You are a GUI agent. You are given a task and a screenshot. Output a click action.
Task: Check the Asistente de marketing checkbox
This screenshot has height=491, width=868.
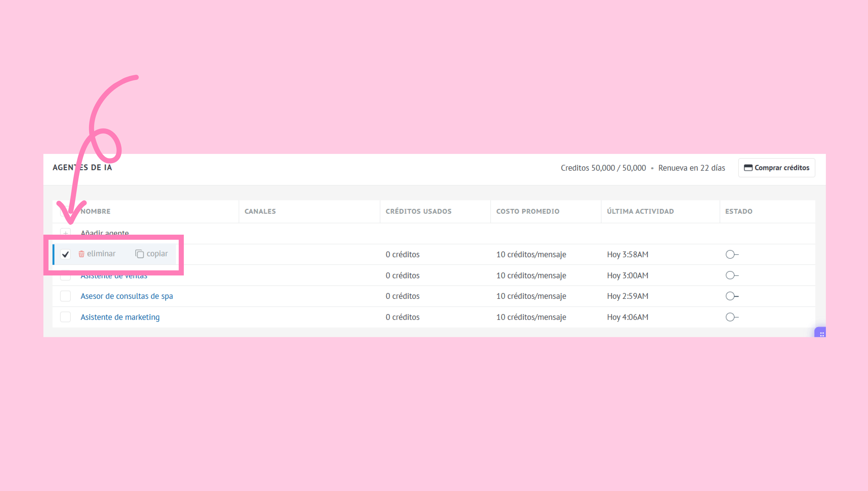(65, 317)
